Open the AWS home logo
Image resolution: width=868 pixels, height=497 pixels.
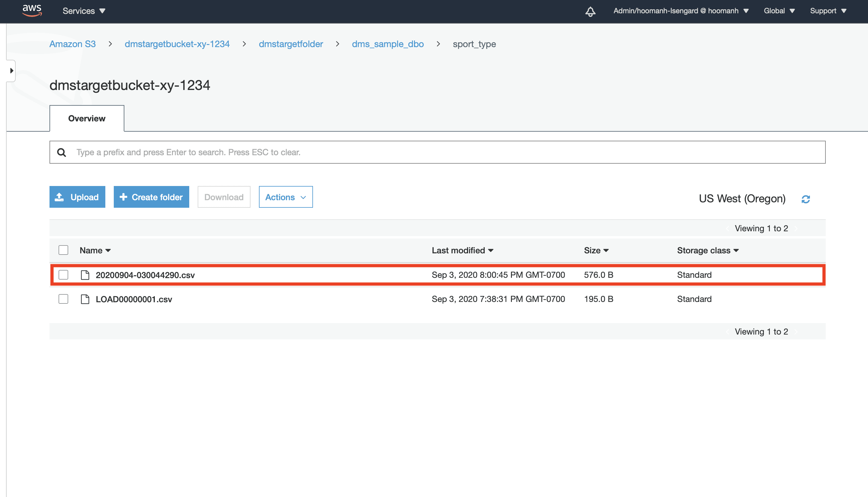(x=32, y=11)
